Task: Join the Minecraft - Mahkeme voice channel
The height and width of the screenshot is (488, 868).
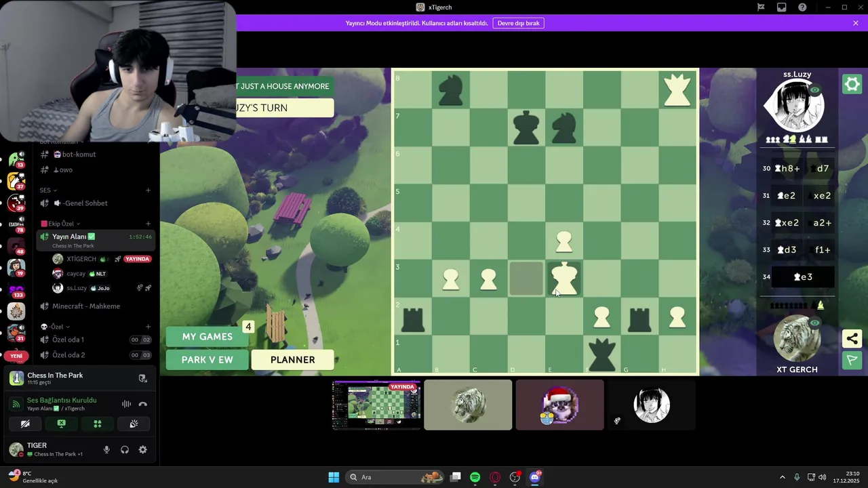Action: coord(96,306)
